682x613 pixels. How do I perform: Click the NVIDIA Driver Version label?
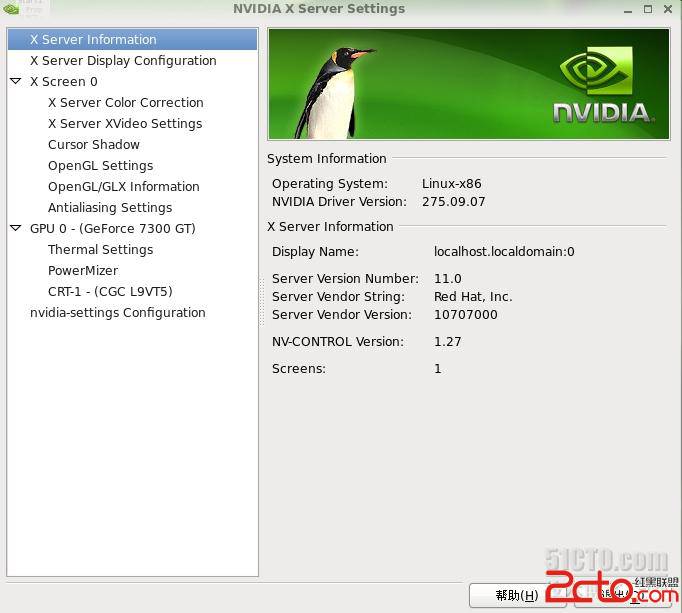coord(339,202)
